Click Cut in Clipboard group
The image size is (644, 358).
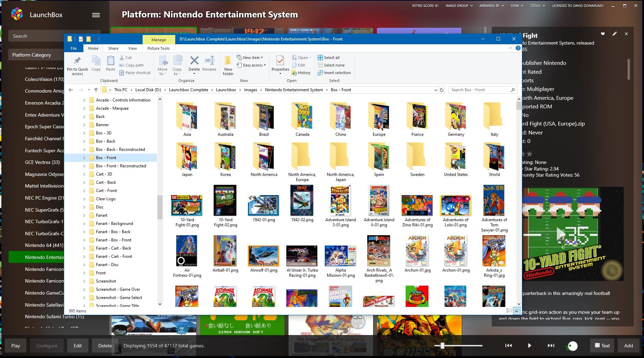tap(126, 58)
